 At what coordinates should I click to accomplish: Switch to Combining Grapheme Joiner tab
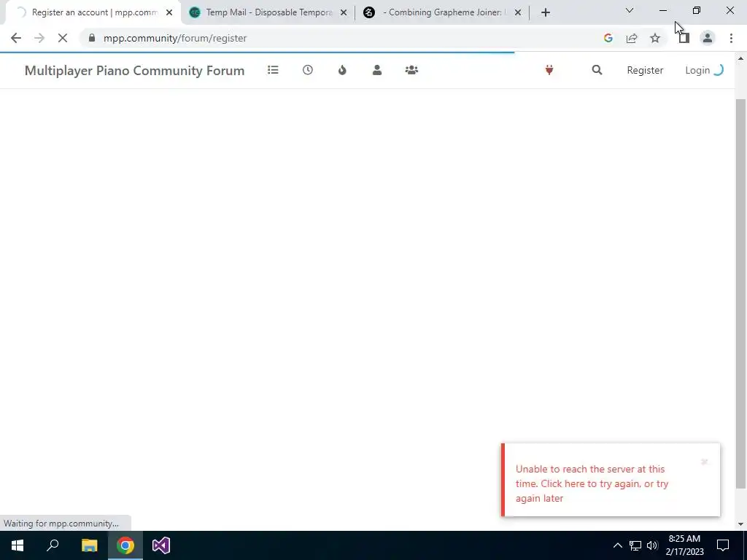pyautogui.click(x=443, y=12)
